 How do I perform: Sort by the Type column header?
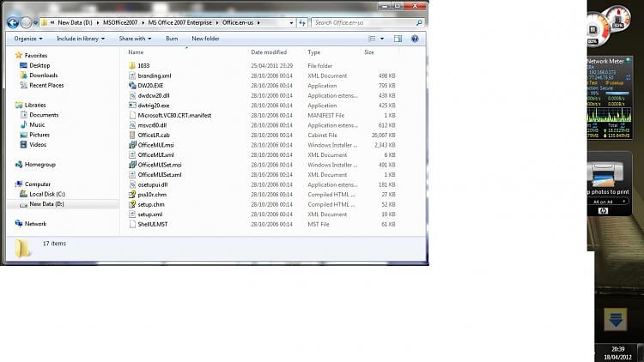point(313,52)
